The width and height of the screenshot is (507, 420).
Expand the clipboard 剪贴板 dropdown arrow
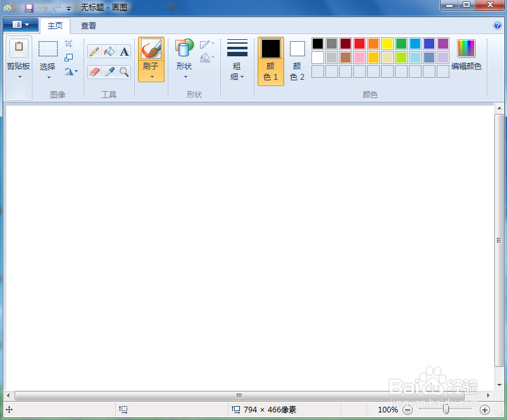[x=20, y=77]
